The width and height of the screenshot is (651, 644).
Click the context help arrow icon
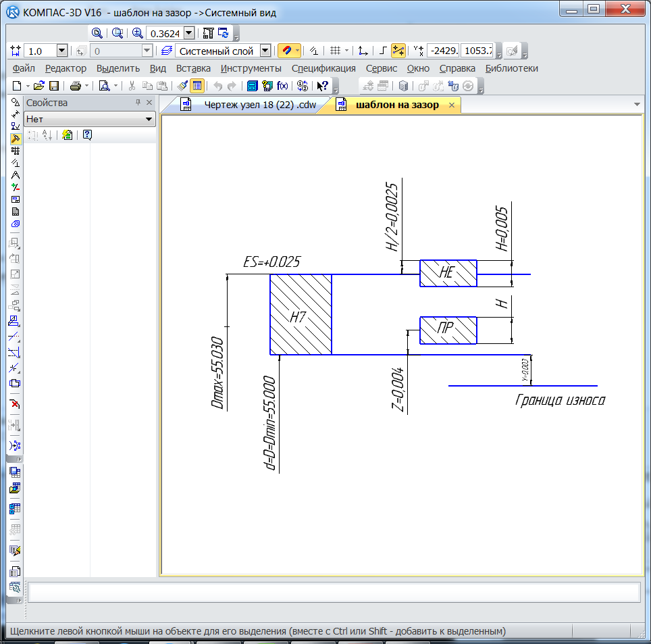[323, 86]
